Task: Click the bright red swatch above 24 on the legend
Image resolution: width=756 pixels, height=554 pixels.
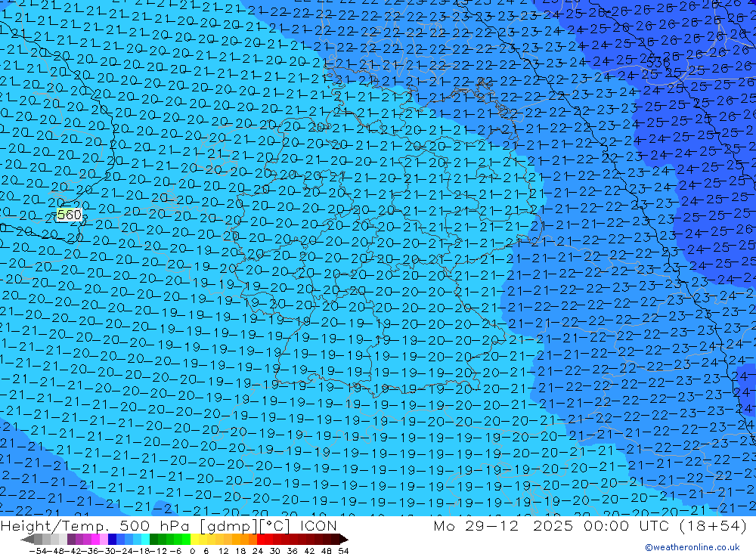Action: pyautogui.click(x=262, y=539)
